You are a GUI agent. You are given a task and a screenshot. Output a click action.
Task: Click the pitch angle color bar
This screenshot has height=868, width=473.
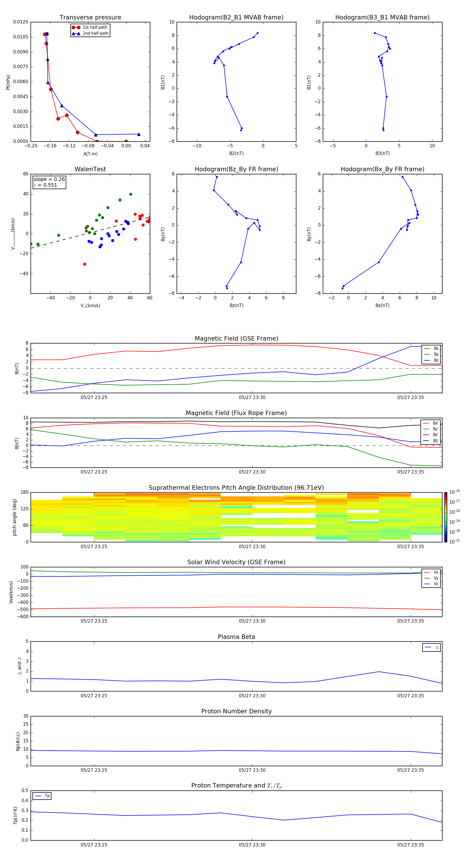tap(446, 517)
